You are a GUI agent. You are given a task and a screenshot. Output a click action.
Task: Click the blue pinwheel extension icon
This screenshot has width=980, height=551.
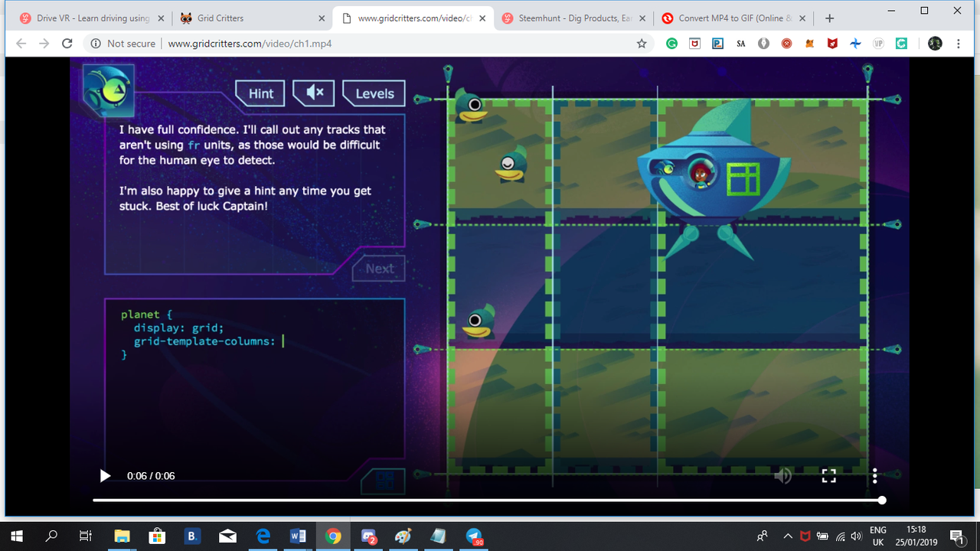[x=855, y=44]
